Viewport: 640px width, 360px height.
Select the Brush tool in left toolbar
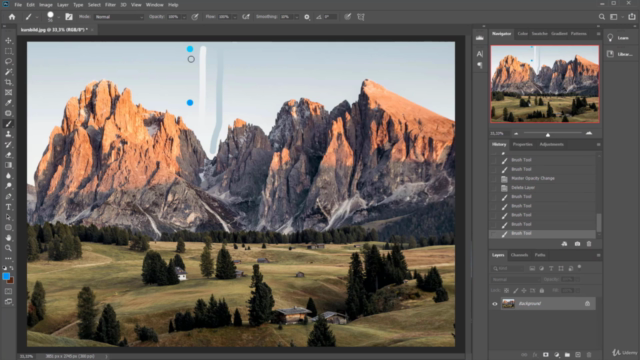[8, 124]
